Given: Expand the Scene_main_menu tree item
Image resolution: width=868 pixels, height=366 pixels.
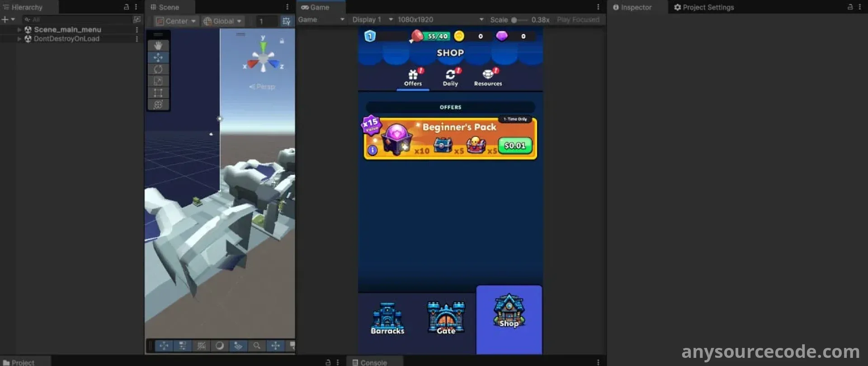Looking at the screenshot, I should point(19,29).
